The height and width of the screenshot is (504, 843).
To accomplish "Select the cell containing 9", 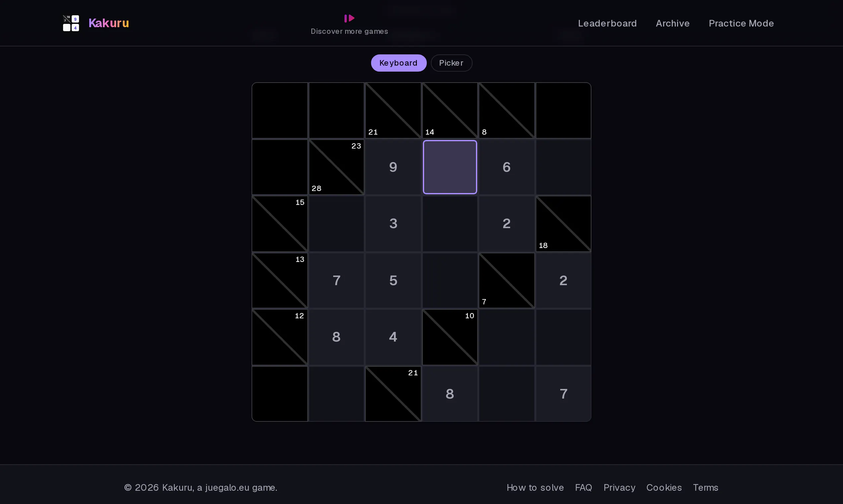I will coord(393,167).
